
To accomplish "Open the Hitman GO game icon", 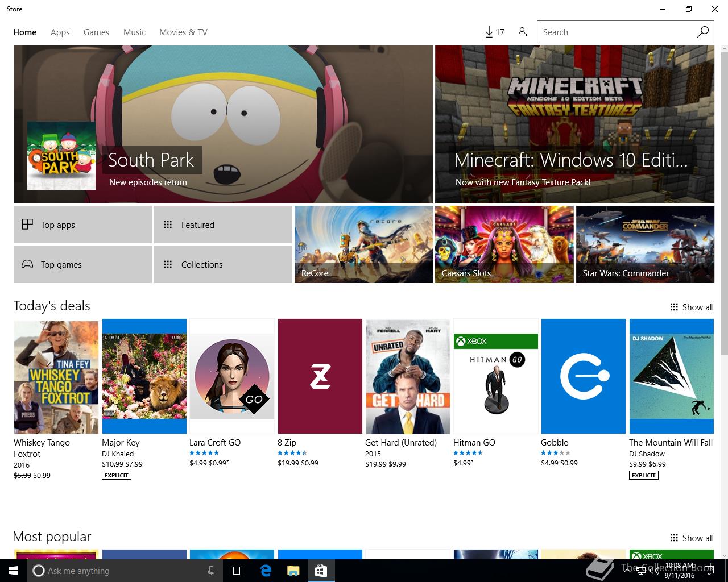I will 495,377.
